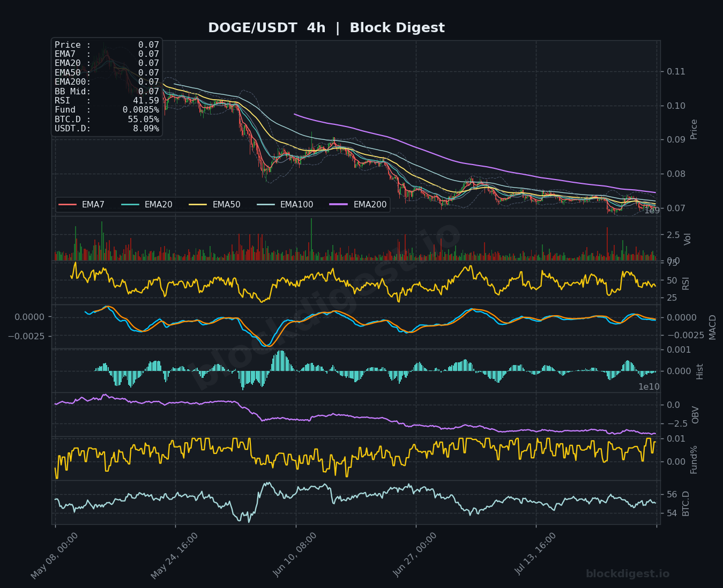Viewport: 723px width, 588px height.
Task: Click the 'EMA20 : 0.07' row in info box
Action: coord(107,63)
